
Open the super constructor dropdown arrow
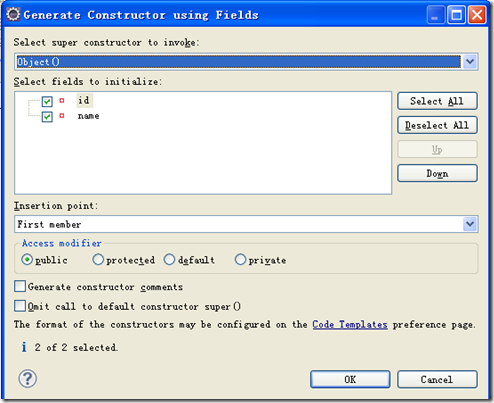[x=470, y=61]
